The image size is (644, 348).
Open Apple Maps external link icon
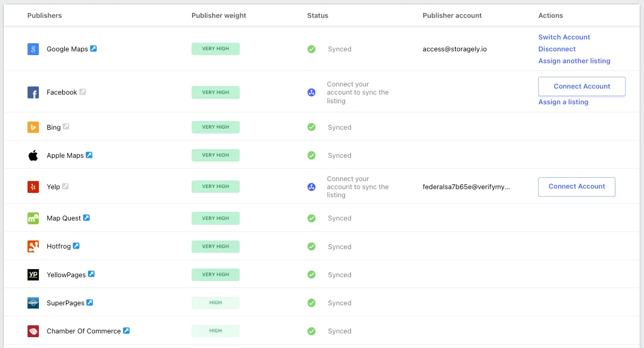(89, 155)
